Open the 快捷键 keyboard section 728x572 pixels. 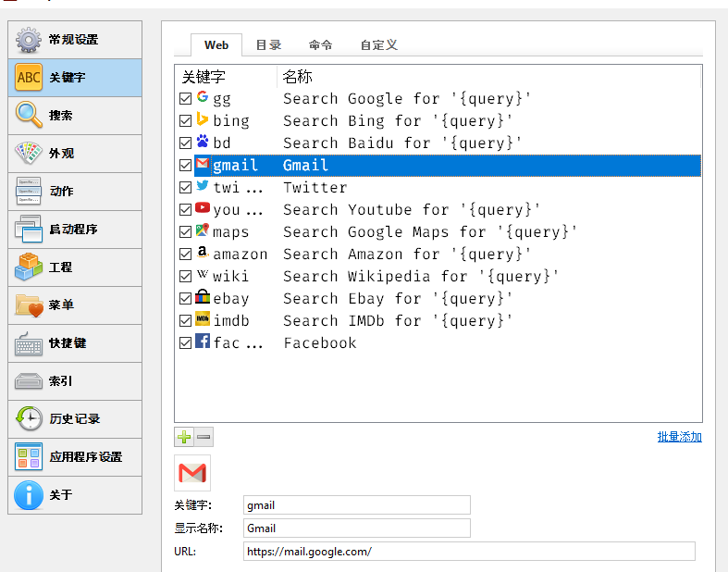[75, 343]
